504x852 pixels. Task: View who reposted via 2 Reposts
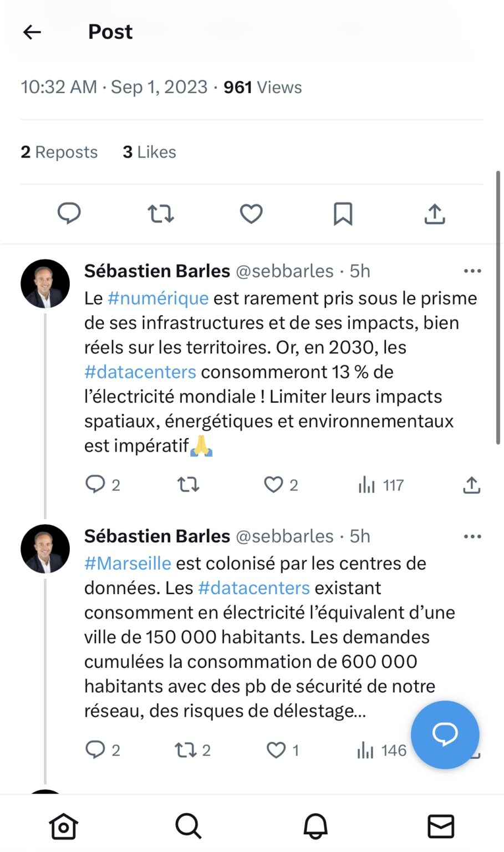(x=58, y=151)
